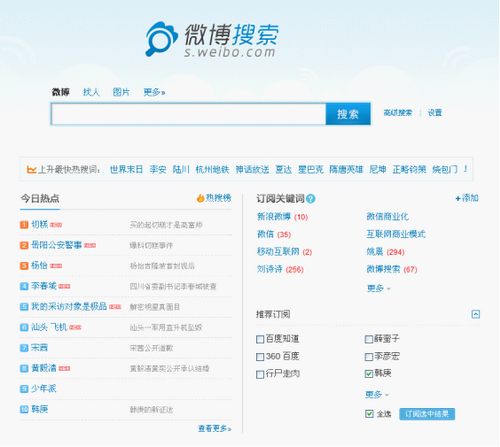Open hot topic 少年派

[44, 389]
